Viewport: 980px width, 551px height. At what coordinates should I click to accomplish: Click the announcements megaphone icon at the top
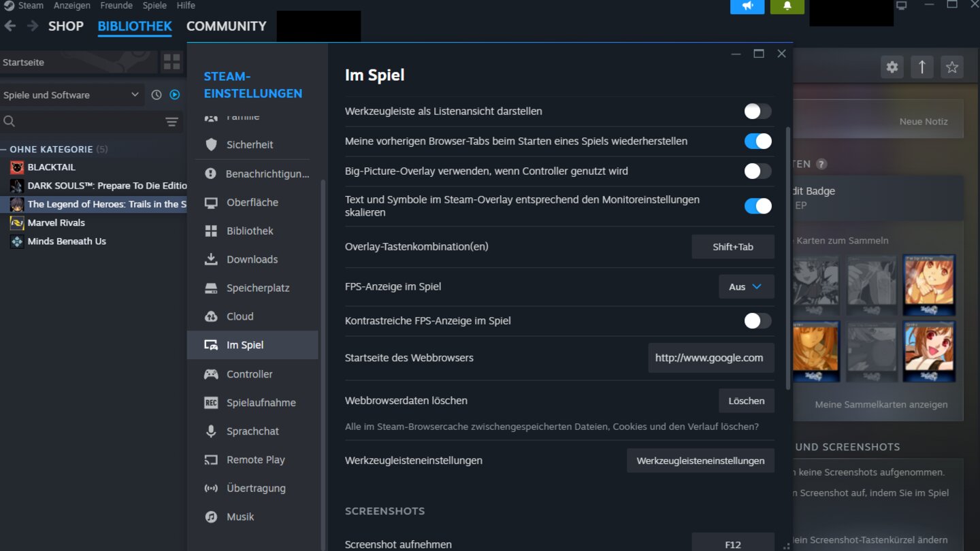(x=747, y=7)
